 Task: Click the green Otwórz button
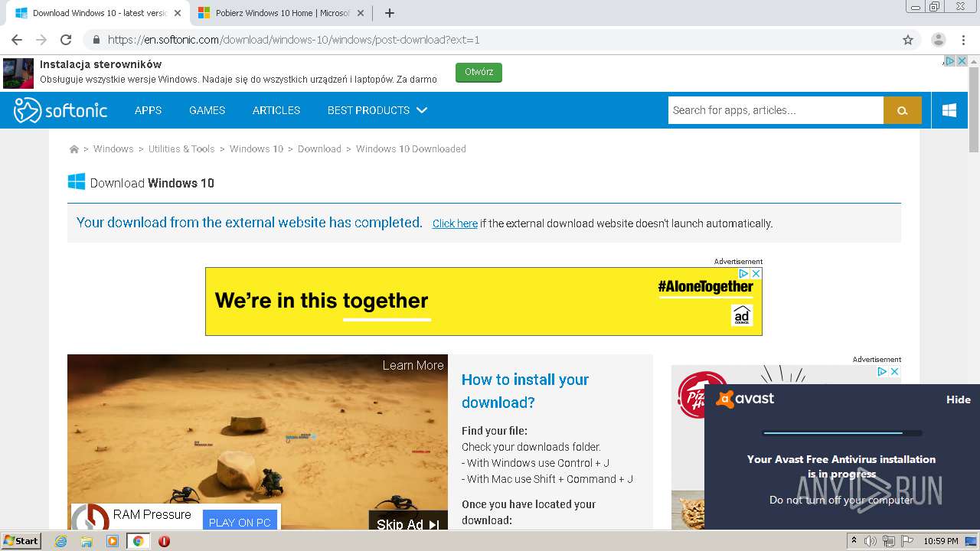tap(479, 72)
